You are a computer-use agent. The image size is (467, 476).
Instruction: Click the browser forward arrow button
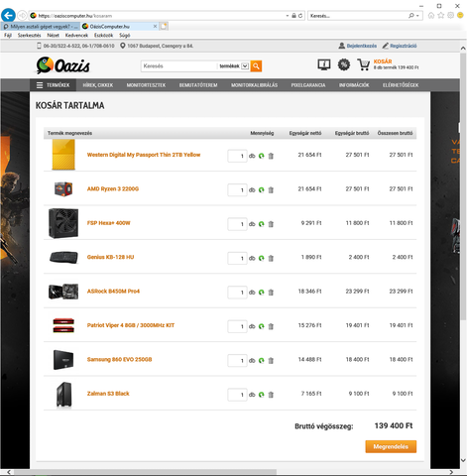click(x=22, y=16)
